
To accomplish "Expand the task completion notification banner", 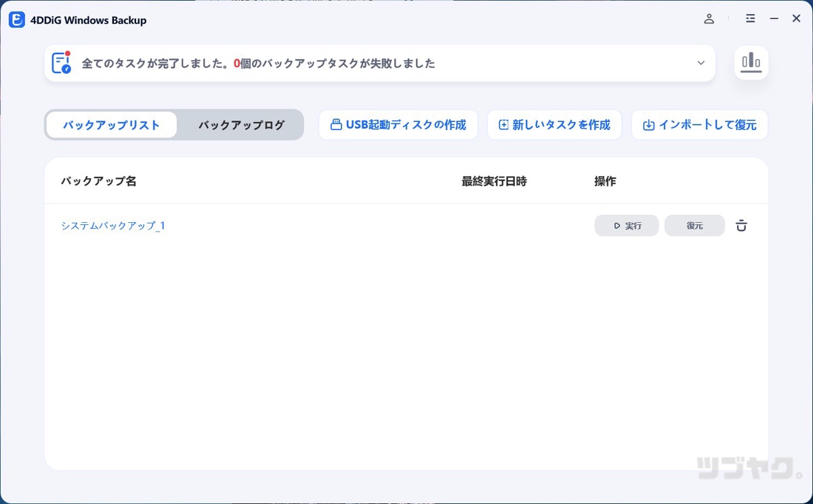I will click(701, 62).
